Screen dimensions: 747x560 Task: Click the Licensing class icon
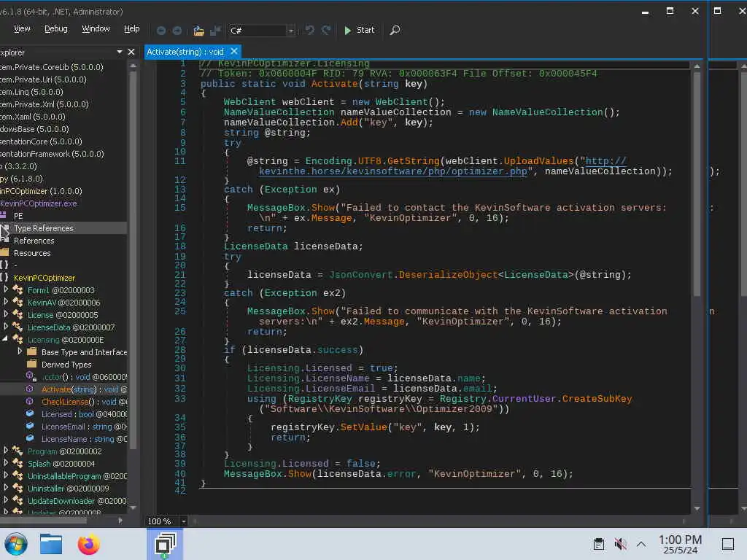pos(18,339)
